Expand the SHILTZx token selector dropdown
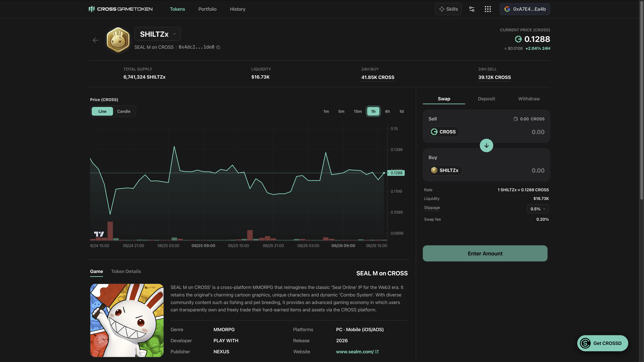Image resolution: width=644 pixels, height=362 pixels. pyautogui.click(x=157, y=34)
